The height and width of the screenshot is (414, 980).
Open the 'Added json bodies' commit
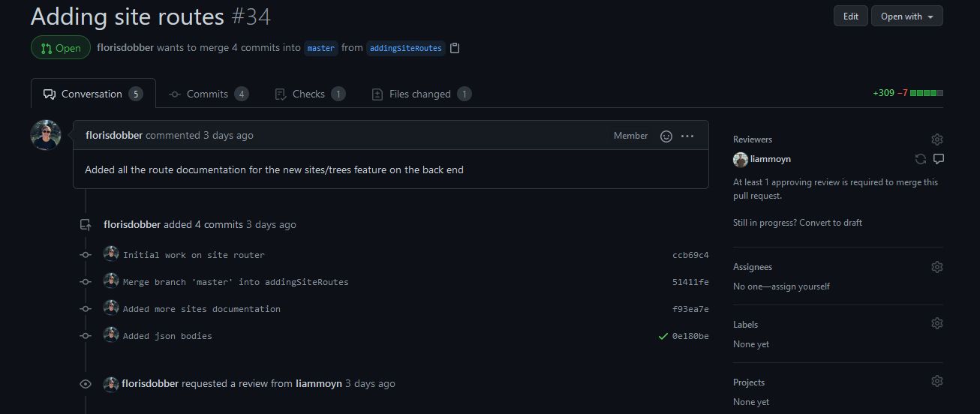(x=167, y=336)
